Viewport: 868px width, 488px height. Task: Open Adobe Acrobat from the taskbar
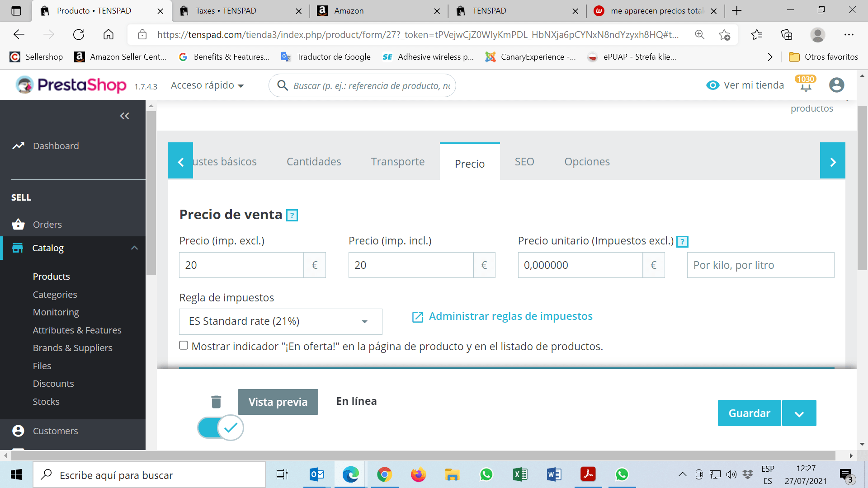pos(588,474)
